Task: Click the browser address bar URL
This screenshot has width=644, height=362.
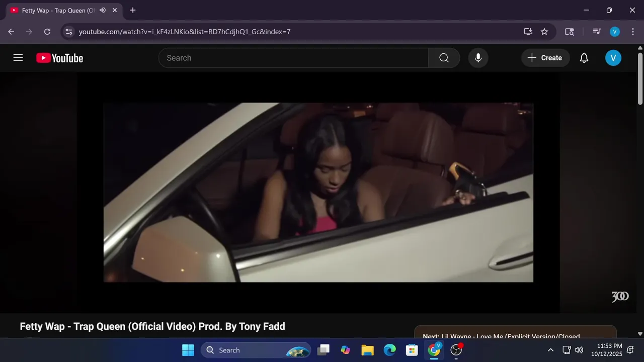Action: click(185, 32)
